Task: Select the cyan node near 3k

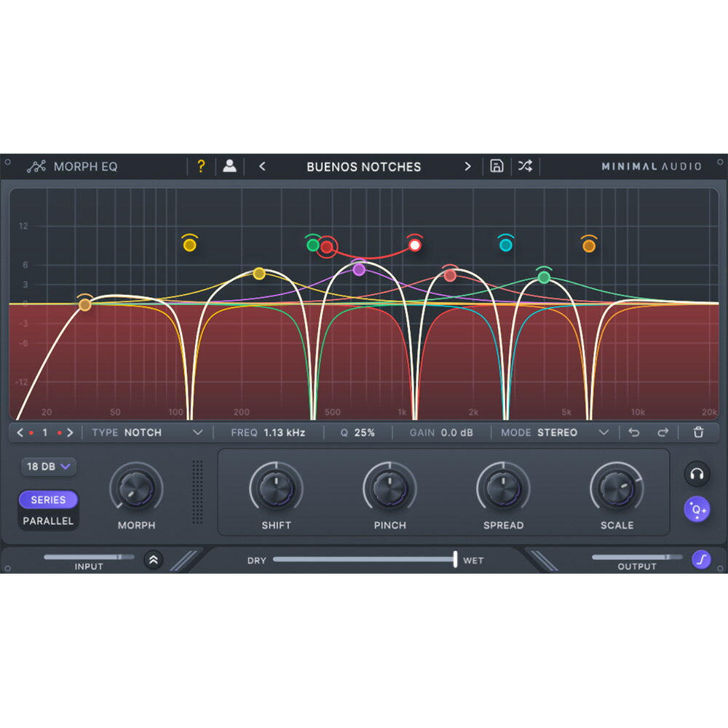Action: click(506, 245)
